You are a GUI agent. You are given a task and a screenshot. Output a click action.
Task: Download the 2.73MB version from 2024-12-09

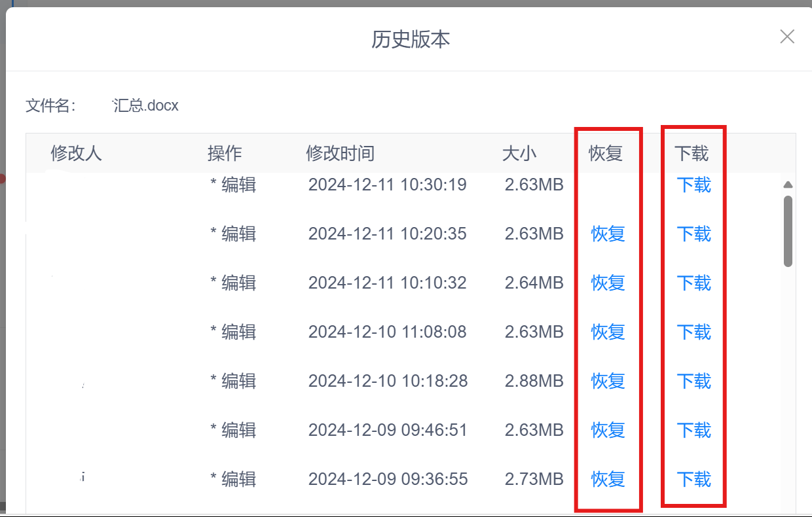click(x=693, y=480)
